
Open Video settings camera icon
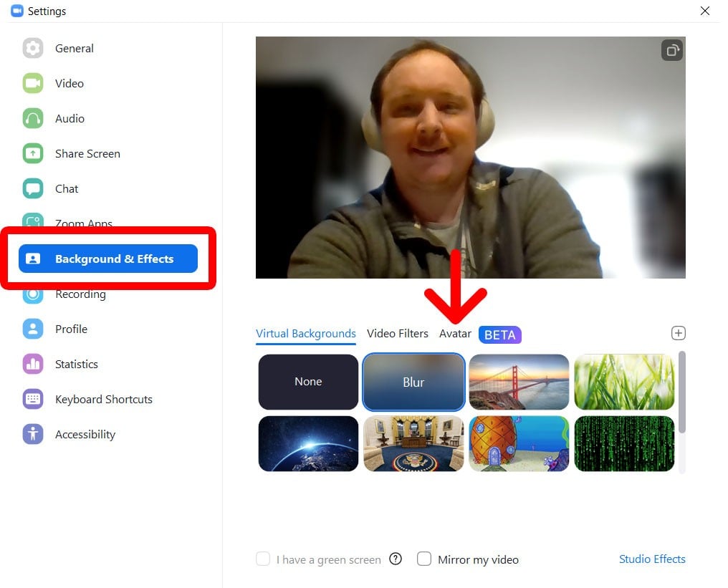click(33, 83)
